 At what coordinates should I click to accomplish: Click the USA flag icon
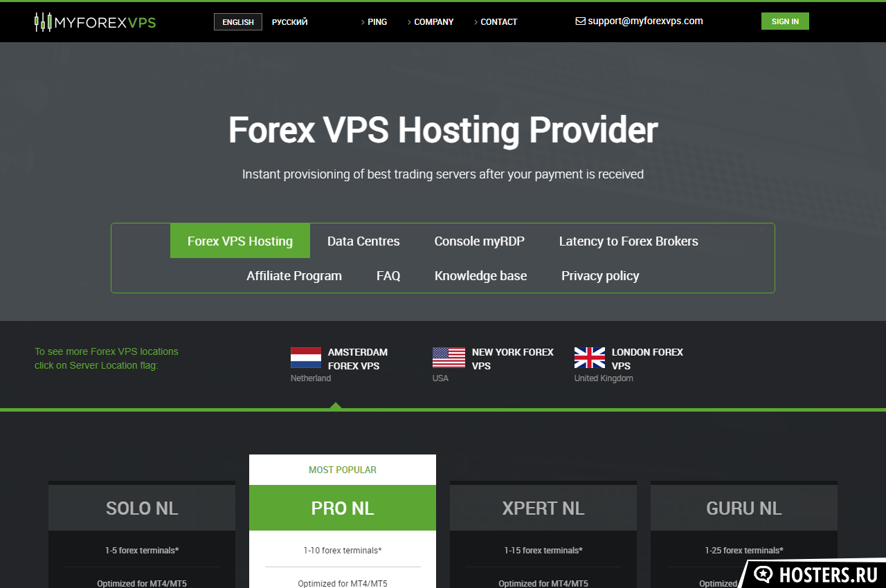pos(449,357)
